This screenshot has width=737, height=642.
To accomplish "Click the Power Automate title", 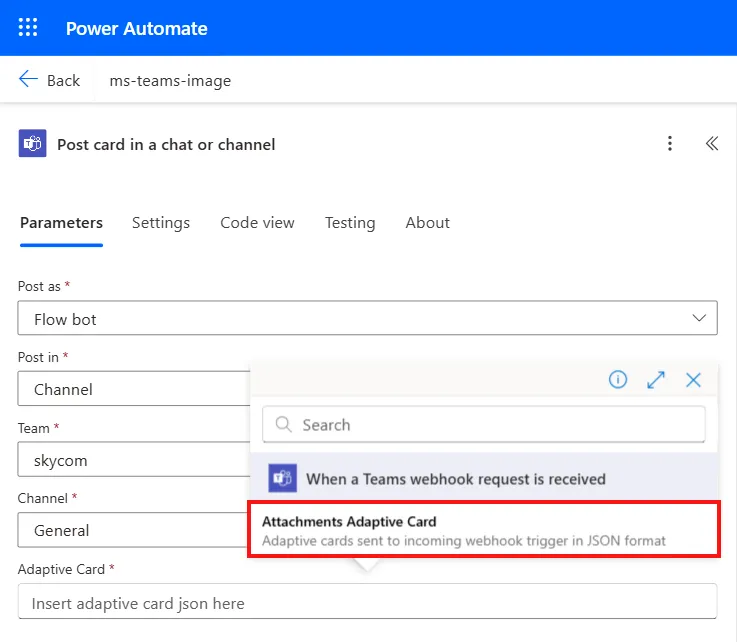I will (x=136, y=28).
